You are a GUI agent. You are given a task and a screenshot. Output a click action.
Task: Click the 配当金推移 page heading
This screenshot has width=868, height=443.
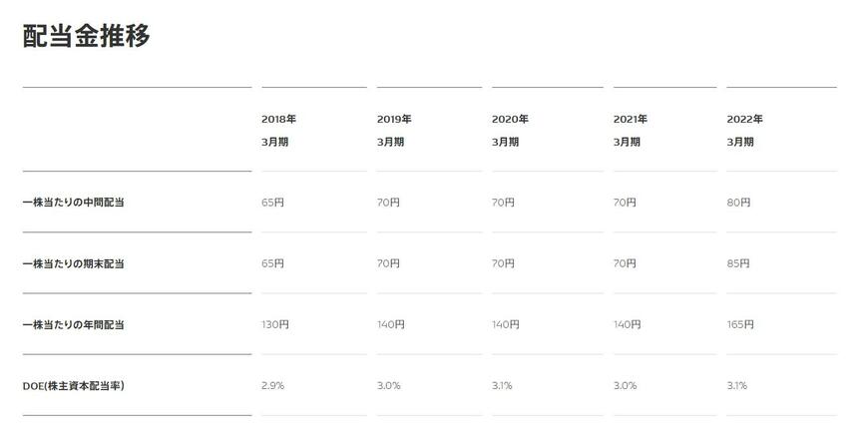pos(86,36)
